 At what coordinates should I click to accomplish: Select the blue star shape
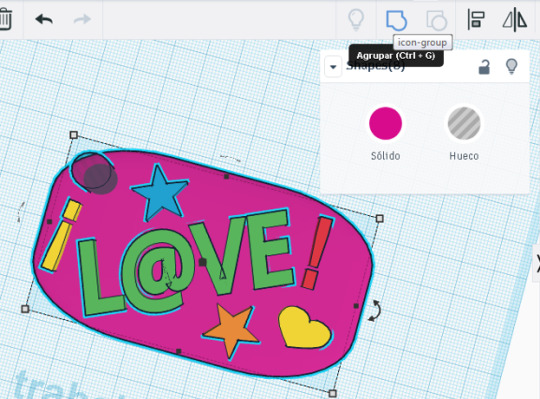(x=160, y=193)
